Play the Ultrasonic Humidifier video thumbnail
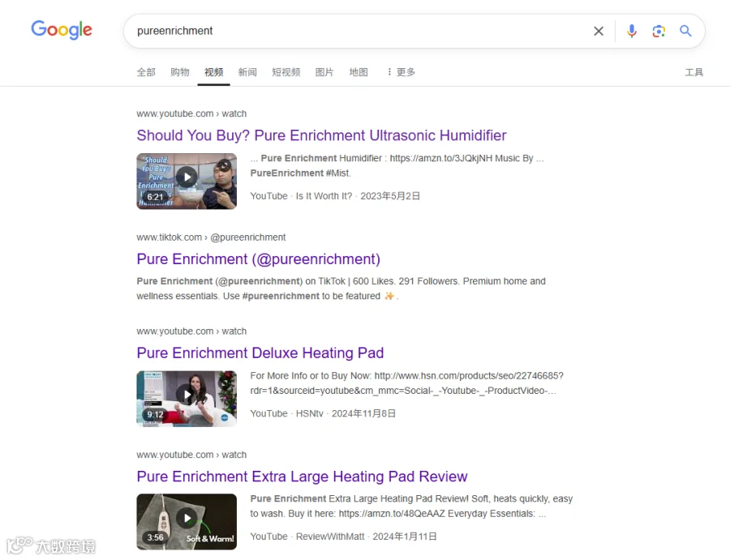 [x=187, y=182]
